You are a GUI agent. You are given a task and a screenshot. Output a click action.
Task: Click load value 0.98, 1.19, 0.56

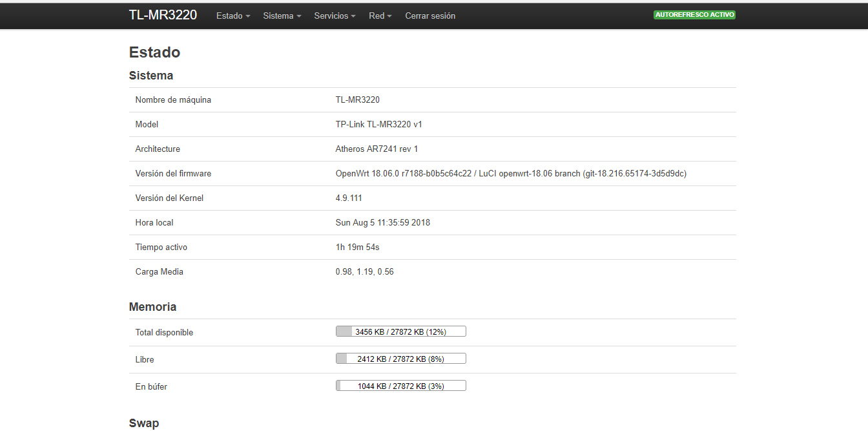tap(364, 271)
